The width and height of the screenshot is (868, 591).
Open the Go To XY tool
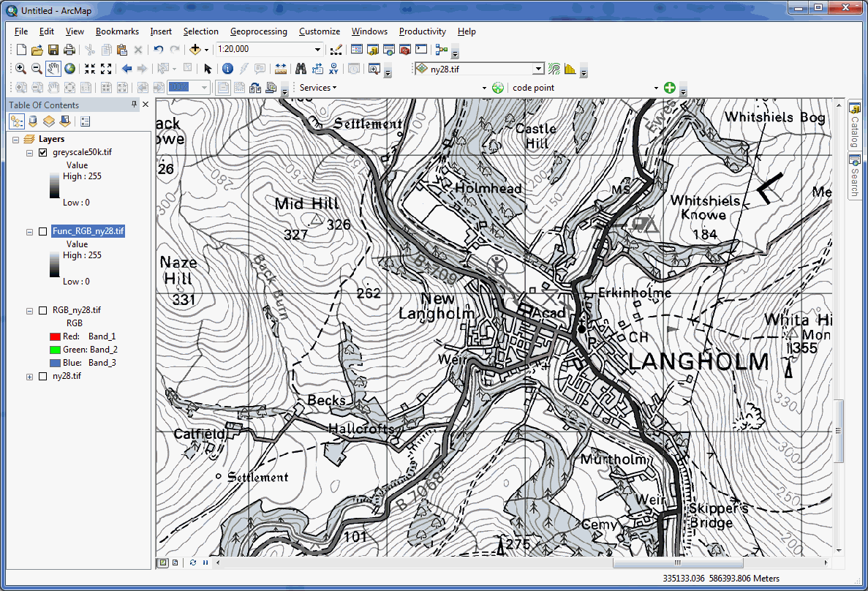(x=334, y=69)
